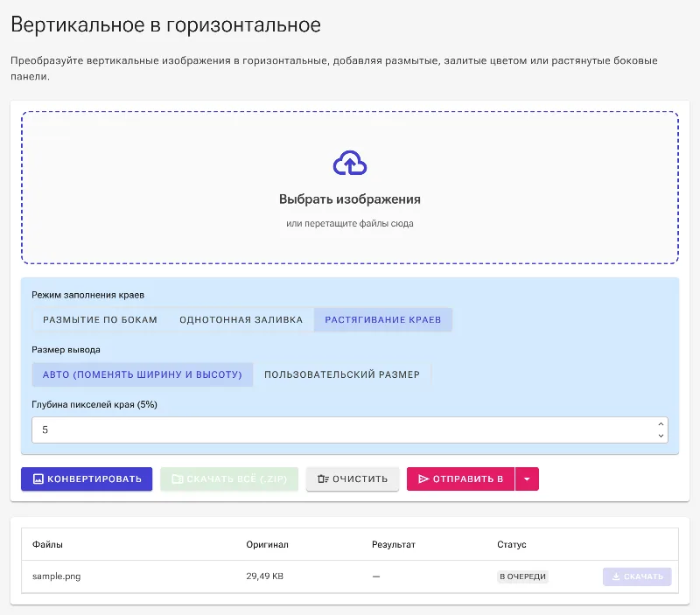Click the download icon in sample.png row
700x615 pixels.
pyautogui.click(x=616, y=577)
